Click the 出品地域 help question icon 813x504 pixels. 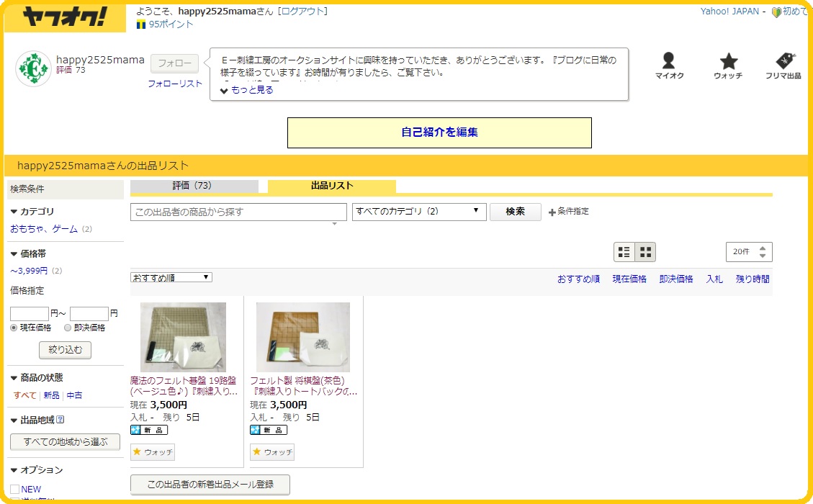click(x=60, y=420)
